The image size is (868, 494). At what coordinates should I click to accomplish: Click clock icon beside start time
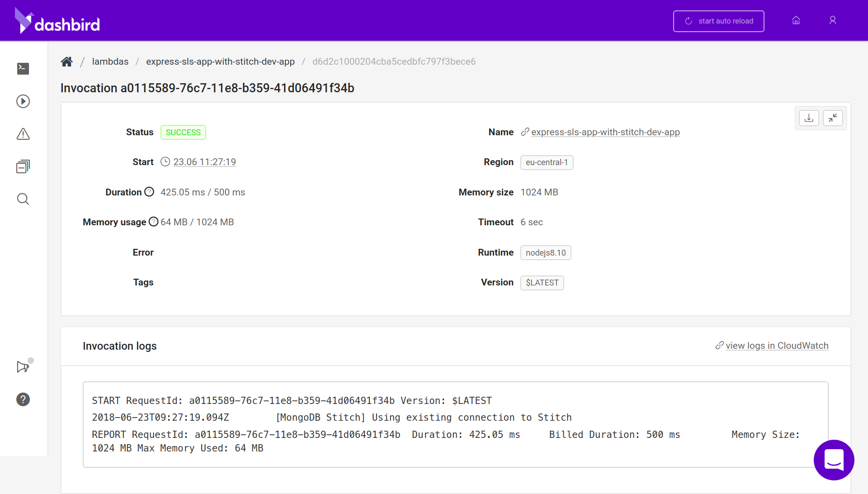(x=165, y=162)
